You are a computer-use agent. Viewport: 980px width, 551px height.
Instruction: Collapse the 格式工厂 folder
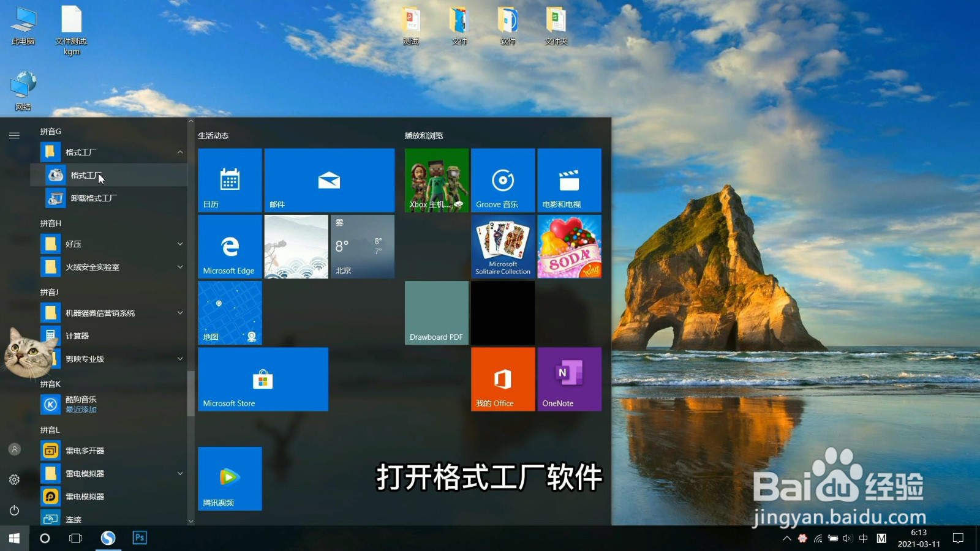coord(180,152)
